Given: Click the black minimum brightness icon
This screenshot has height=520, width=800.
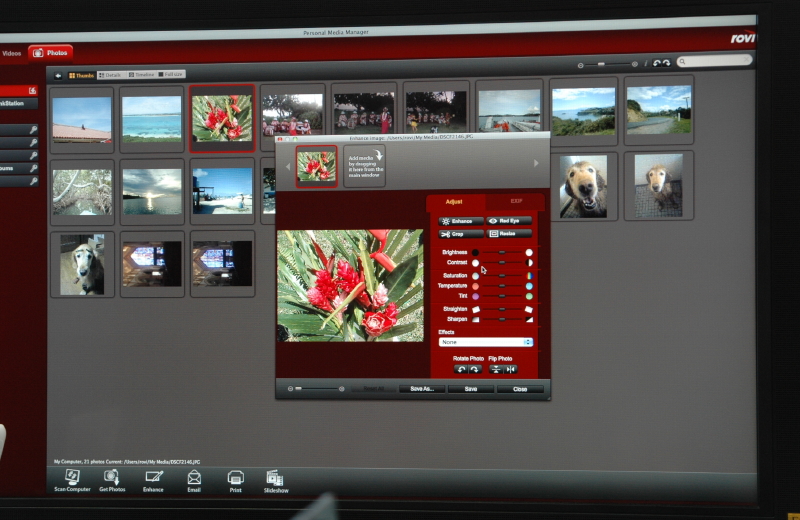Looking at the screenshot, I should coord(475,252).
